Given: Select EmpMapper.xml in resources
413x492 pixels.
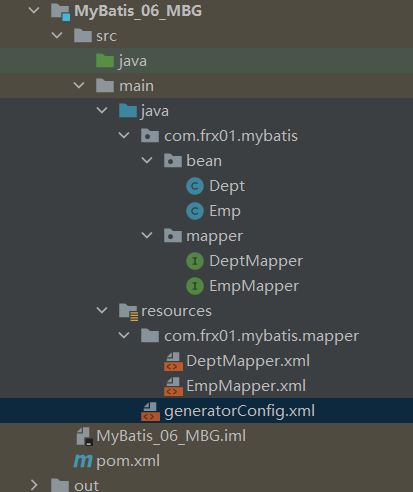Looking at the screenshot, I should click(246, 386).
